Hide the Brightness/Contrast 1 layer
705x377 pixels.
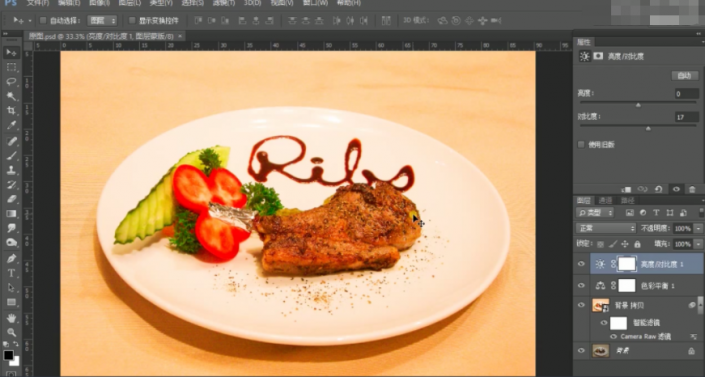click(x=581, y=264)
